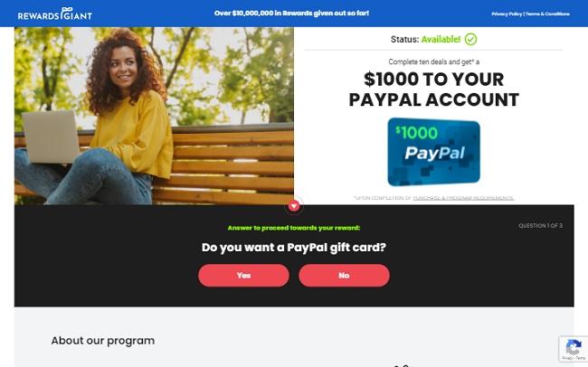Click the Status Available label
The width and height of the screenshot is (588, 367).
(425, 40)
